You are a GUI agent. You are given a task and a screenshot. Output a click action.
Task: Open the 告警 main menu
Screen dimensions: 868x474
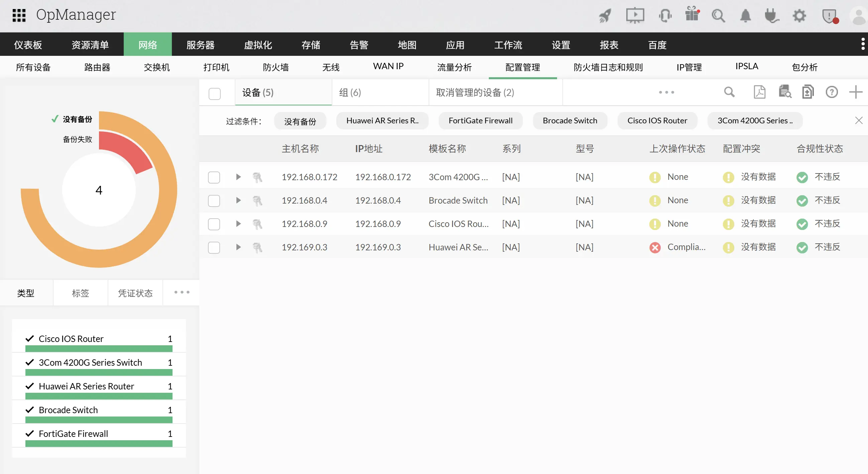coord(359,45)
